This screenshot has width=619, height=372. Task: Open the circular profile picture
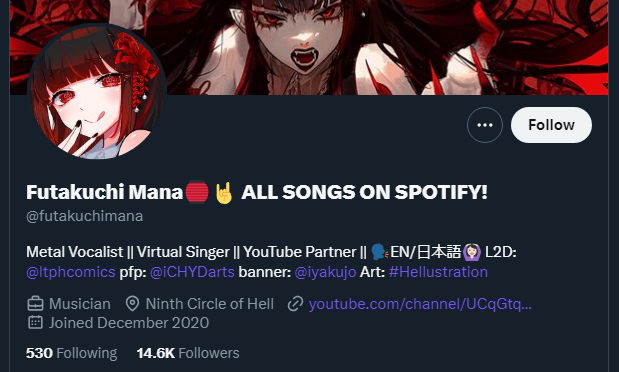[97, 92]
